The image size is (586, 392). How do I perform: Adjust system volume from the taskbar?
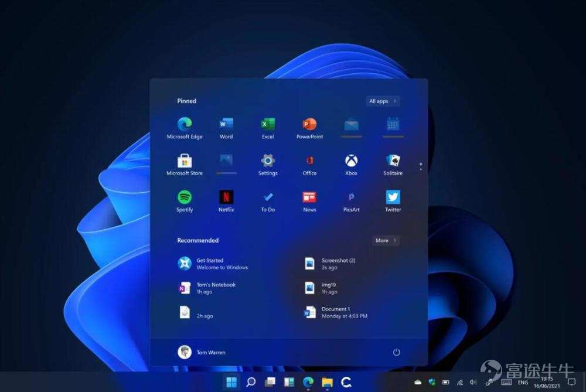pyautogui.click(x=473, y=381)
